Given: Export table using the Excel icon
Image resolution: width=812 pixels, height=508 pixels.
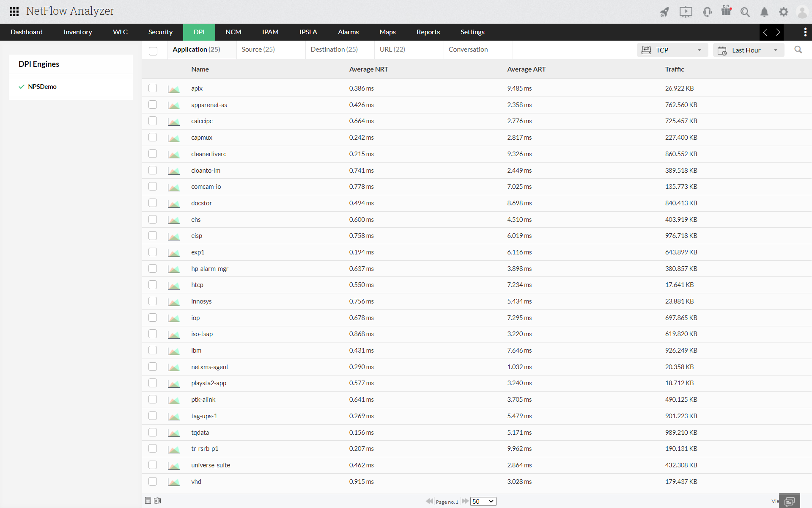Looking at the screenshot, I should click(x=157, y=501).
